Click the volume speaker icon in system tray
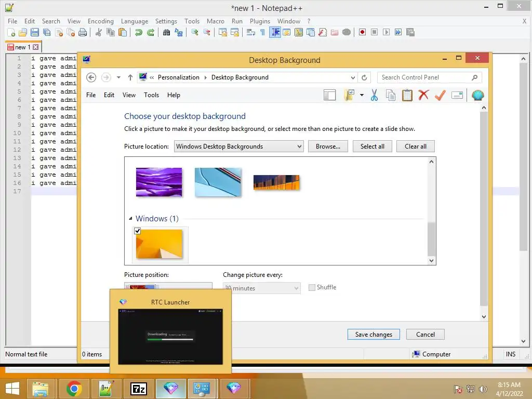532x399 pixels. tap(483, 389)
